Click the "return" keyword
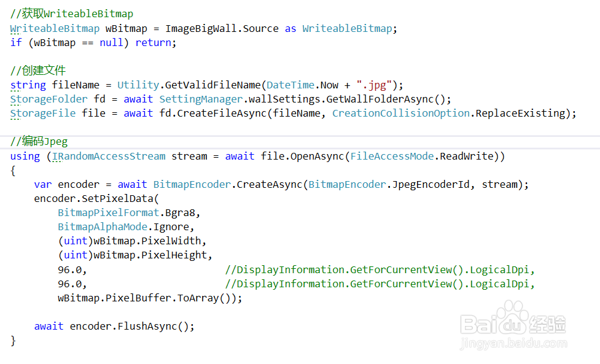Image resolution: width=600 pixels, height=364 pixels. click(153, 43)
